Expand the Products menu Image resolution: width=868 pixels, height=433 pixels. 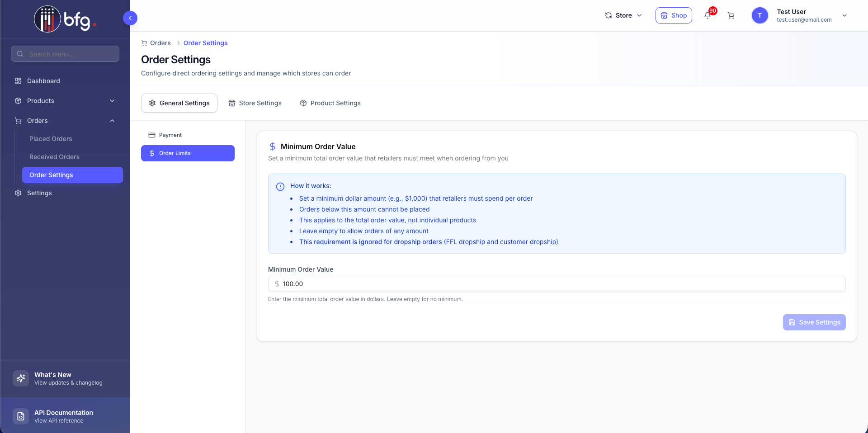click(65, 101)
